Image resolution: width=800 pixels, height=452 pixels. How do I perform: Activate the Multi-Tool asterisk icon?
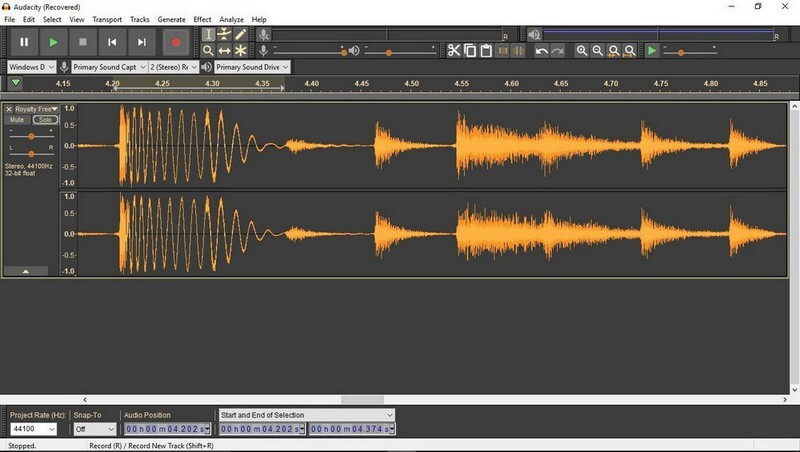(x=241, y=50)
